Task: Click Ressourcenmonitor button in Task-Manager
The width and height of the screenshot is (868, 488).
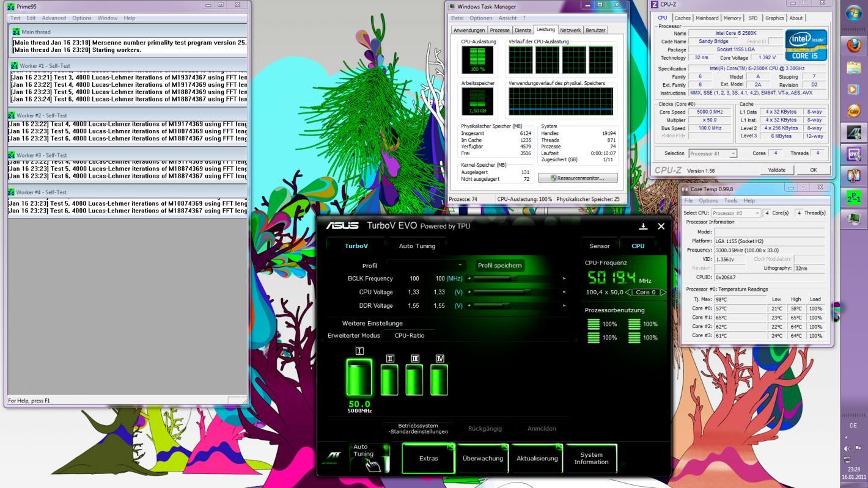Action: coord(578,178)
